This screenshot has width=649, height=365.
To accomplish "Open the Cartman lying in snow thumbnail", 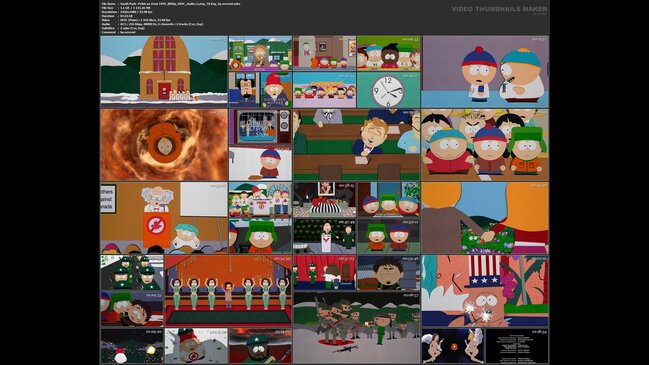I will (x=196, y=346).
